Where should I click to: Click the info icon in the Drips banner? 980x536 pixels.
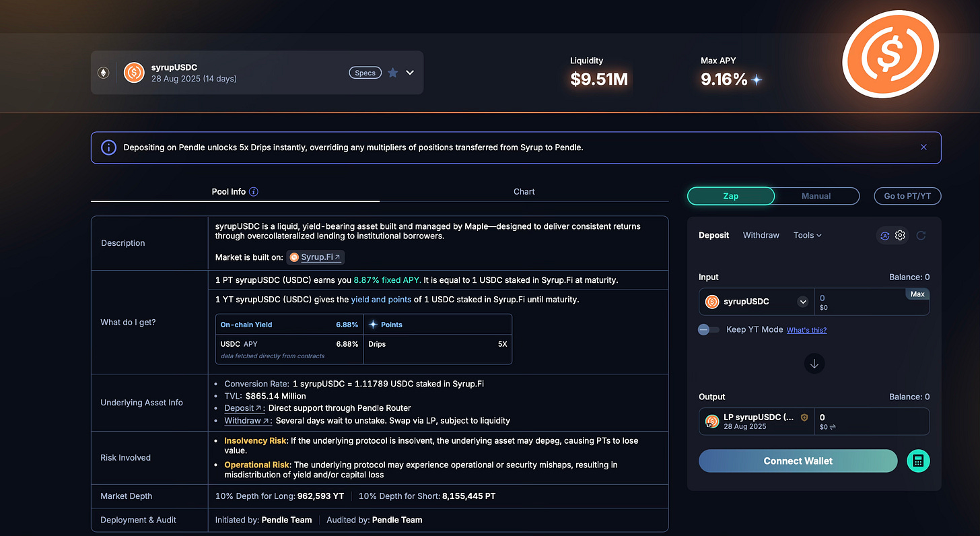(108, 147)
